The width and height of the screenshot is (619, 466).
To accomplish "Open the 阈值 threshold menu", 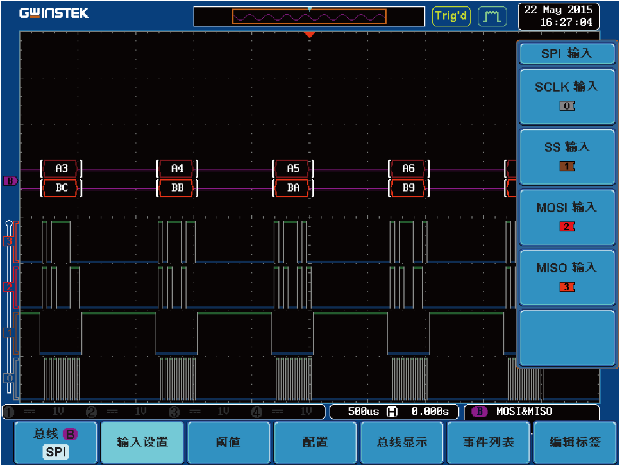I will coord(228,442).
